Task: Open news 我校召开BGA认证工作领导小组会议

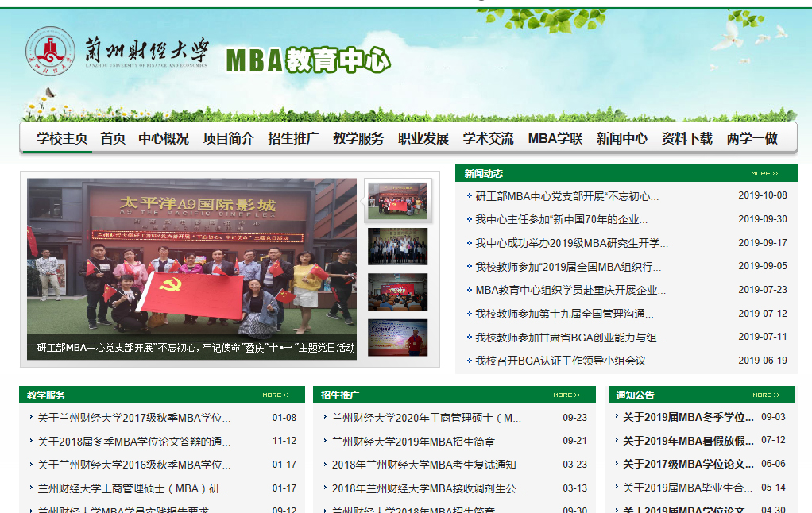Action: tap(560, 361)
